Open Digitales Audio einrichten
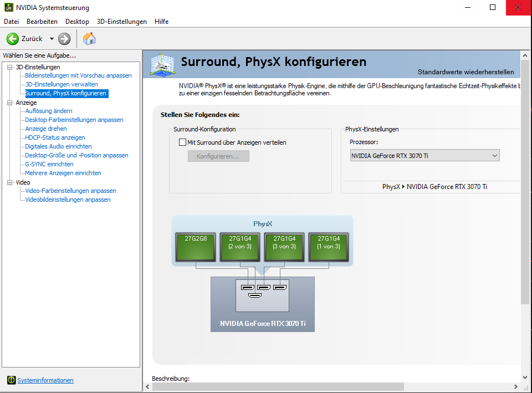The width and height of the screenshot is (532, 393). click(x=58, y=146)
